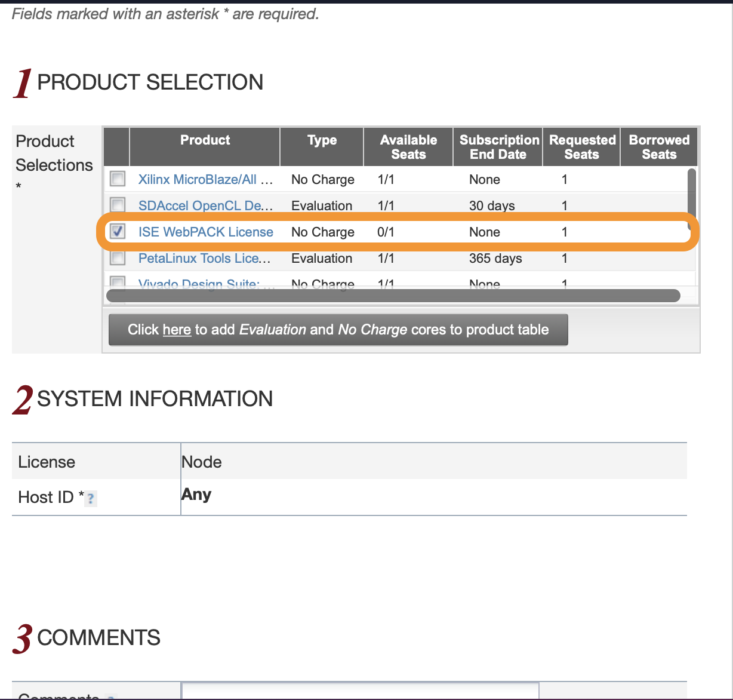This screenshot has height=700, width=733.
Task: Check the Xilinx MicroBlaze/All product checkbox
Action: point(118,179)
